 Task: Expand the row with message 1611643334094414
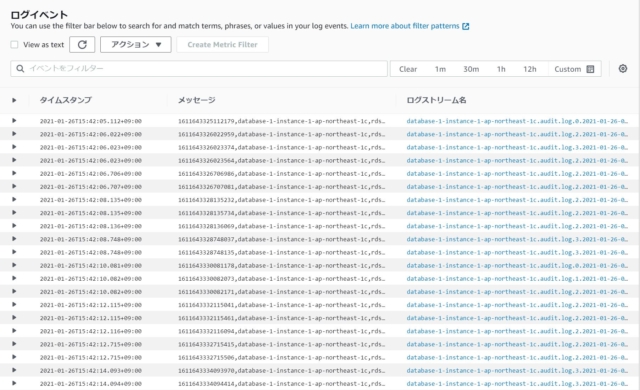pos(14,383)
